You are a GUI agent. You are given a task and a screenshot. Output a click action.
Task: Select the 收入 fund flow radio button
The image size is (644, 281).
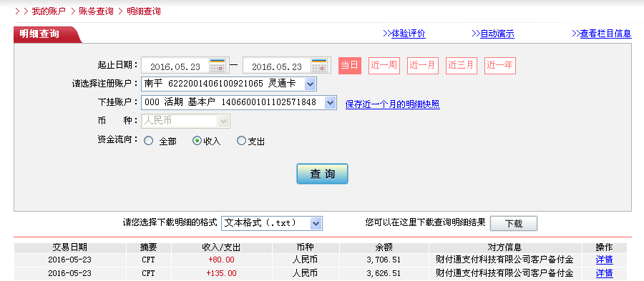pyautogui.click(x=197, y=141)
